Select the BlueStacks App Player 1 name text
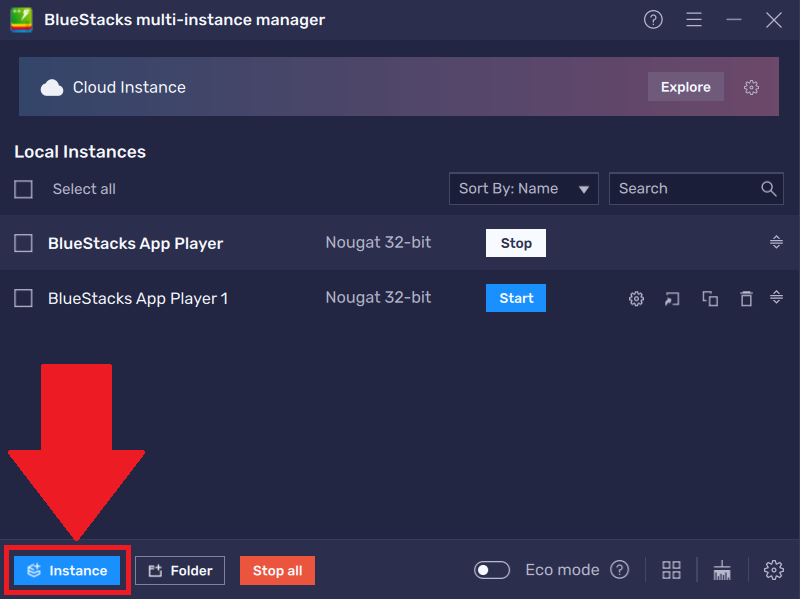 [138, 298]
